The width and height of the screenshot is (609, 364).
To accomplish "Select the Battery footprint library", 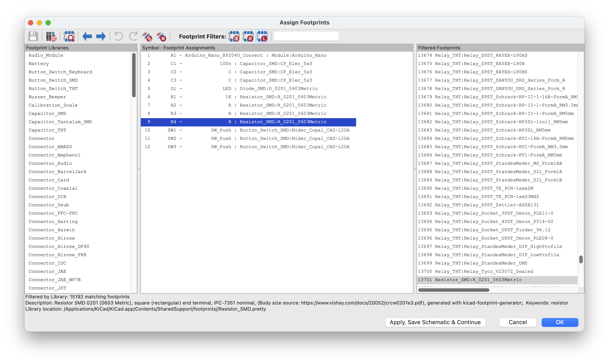I will coord(39,63).
